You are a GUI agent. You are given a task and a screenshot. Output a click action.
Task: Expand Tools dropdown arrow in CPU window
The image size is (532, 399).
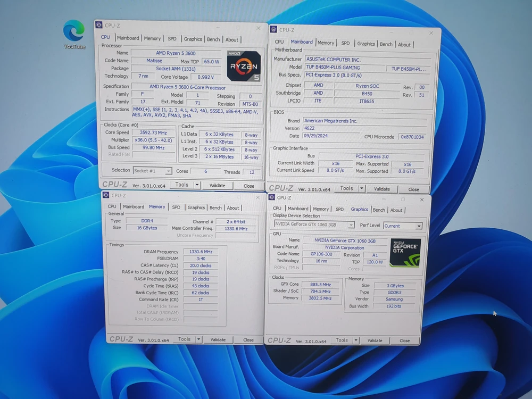[197, 185]
